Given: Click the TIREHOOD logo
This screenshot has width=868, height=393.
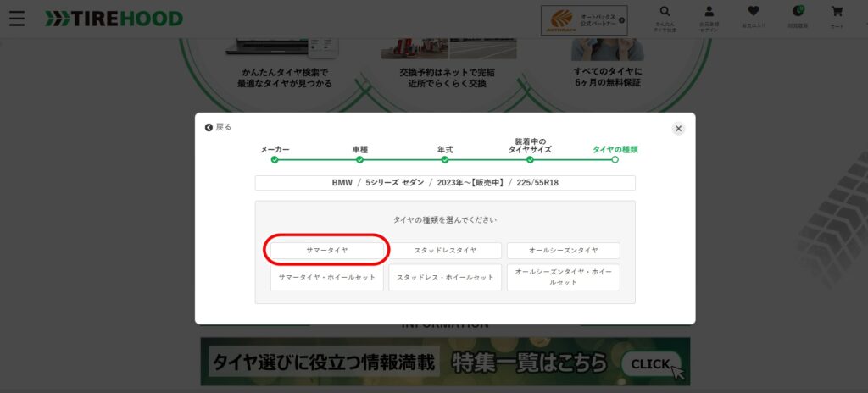Looking at the screenshot, I should 114,18.
